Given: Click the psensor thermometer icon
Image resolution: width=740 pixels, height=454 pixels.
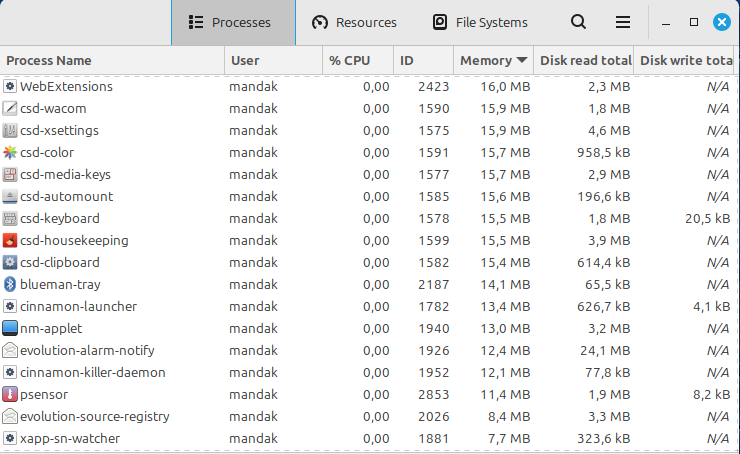Looking at the screenshot, I should click(10, 395).
